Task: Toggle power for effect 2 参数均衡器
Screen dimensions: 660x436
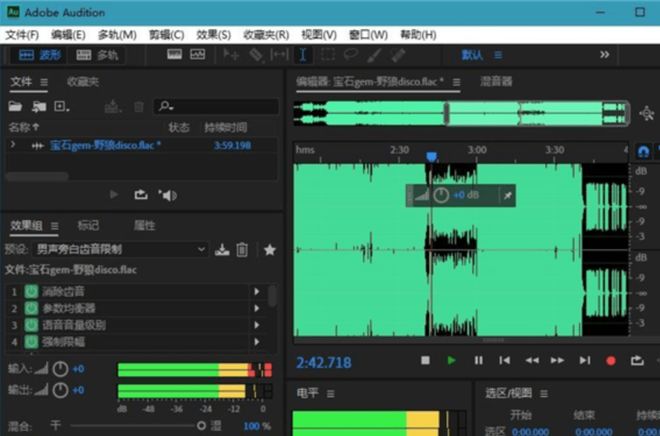Action: (32, 308)
